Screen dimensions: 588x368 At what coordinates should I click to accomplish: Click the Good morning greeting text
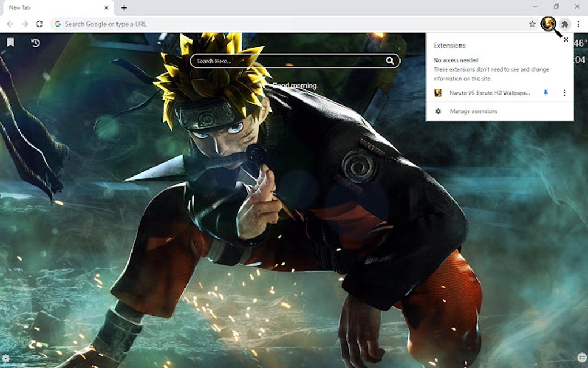pos(295,85)
